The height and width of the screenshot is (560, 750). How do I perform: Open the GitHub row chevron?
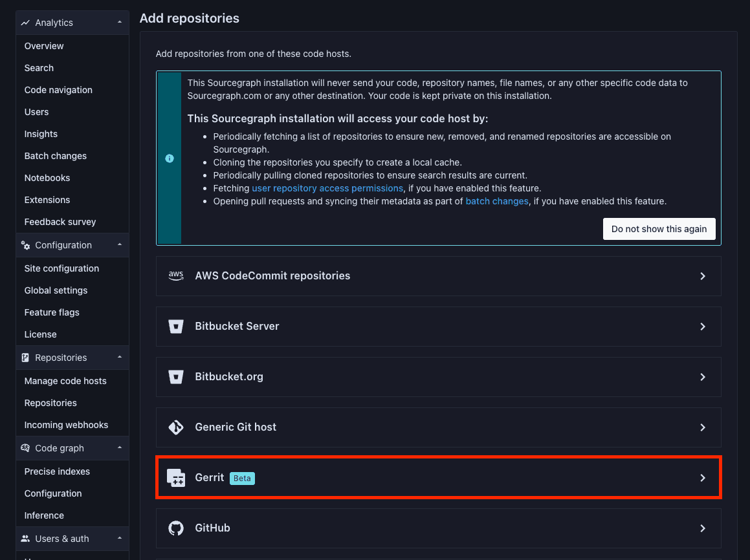pos(703,528)
